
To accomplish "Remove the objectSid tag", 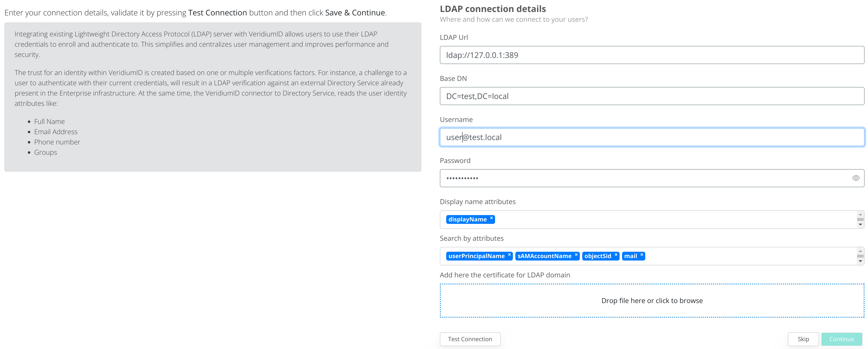I will click(x=616, y=255).
